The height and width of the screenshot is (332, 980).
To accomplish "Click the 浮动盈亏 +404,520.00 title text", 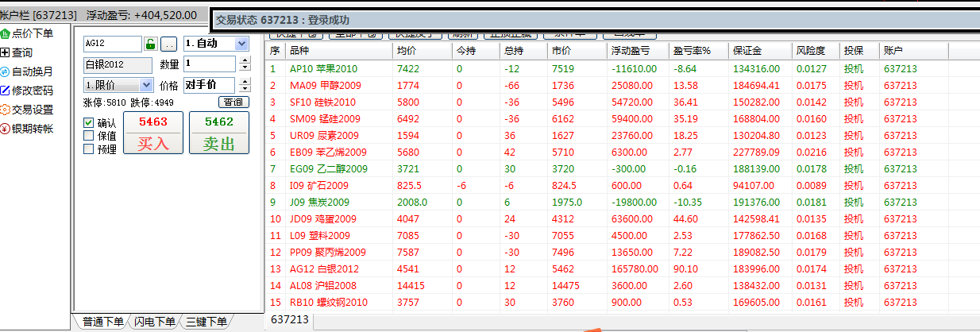I will 141,15.
